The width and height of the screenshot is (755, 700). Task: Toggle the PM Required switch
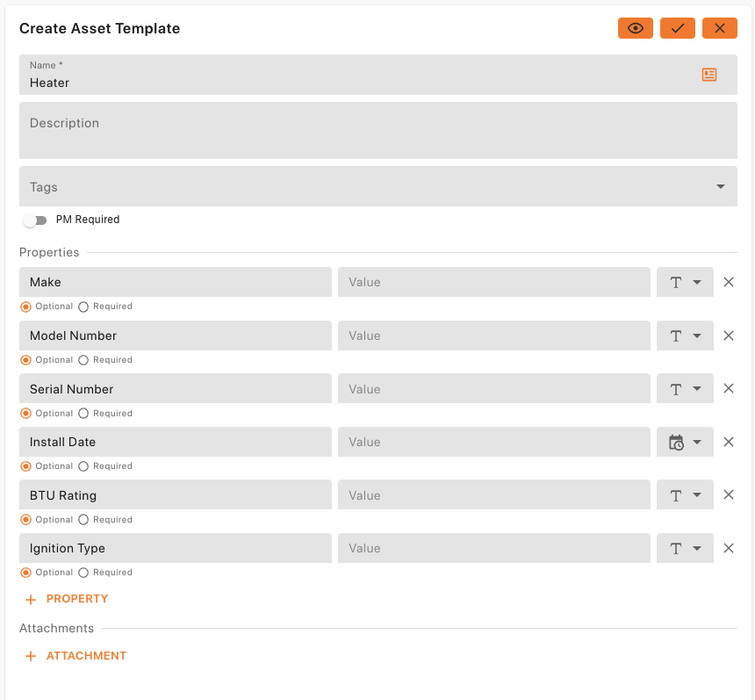pos(34,220)
